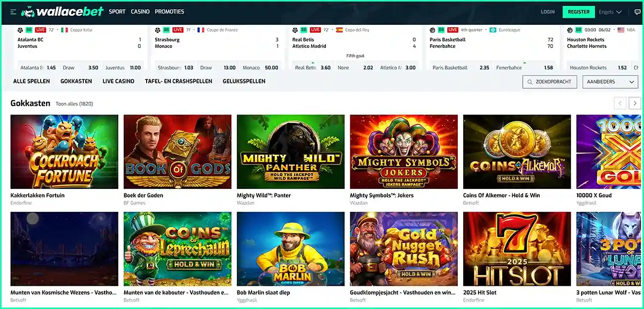Click Spain flag for Copa del Rey

pyautogui.click(x=339, y=30)
